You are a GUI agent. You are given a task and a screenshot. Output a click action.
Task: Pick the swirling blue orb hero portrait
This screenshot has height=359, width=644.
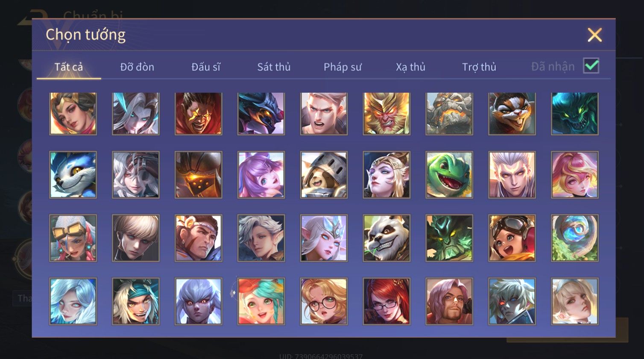(575, 238)
